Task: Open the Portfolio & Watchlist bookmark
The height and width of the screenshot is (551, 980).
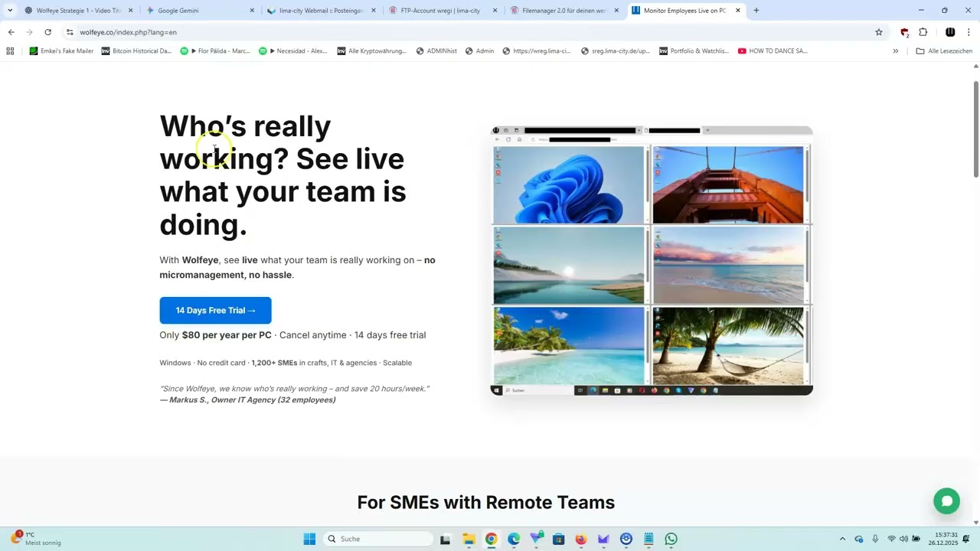Action: pyautogui.click(x=694, y=51)
